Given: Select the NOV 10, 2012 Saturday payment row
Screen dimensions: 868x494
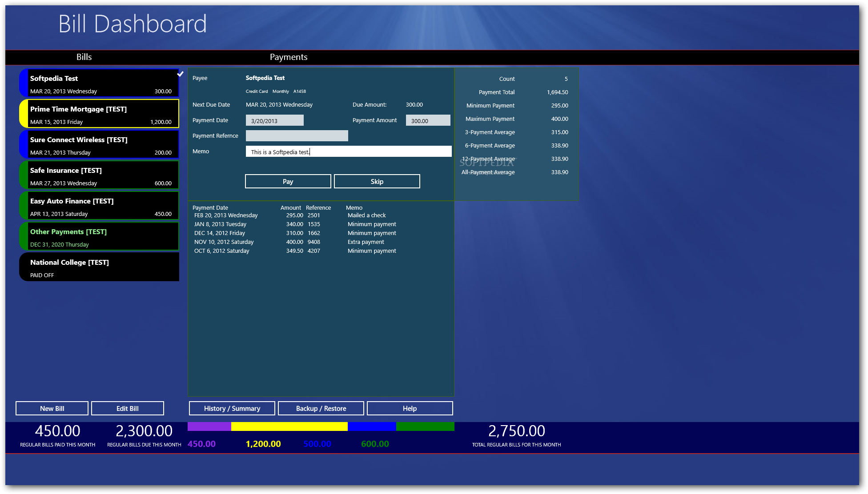Looking at the screenshot, I should coord(320,242).
